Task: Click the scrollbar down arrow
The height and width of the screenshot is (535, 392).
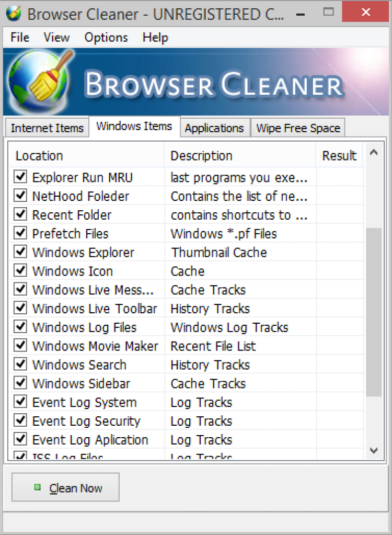Action: [x=374, y=450]
